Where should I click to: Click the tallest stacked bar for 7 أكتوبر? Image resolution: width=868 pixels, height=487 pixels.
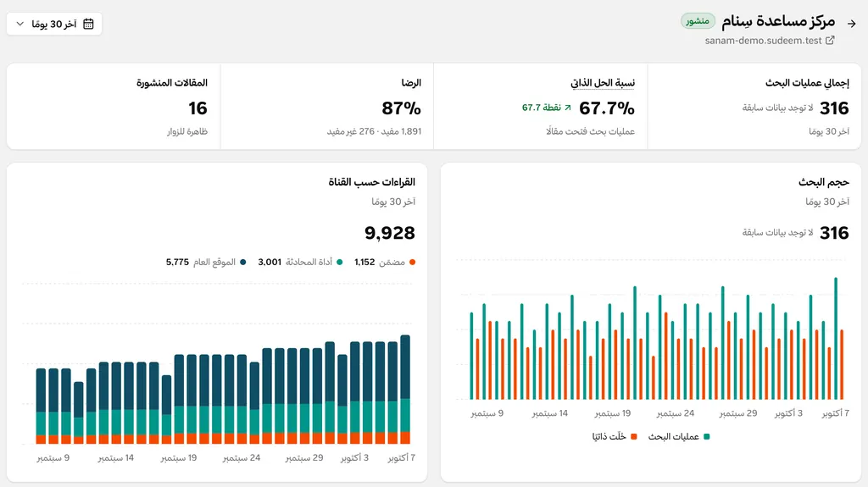405,390
